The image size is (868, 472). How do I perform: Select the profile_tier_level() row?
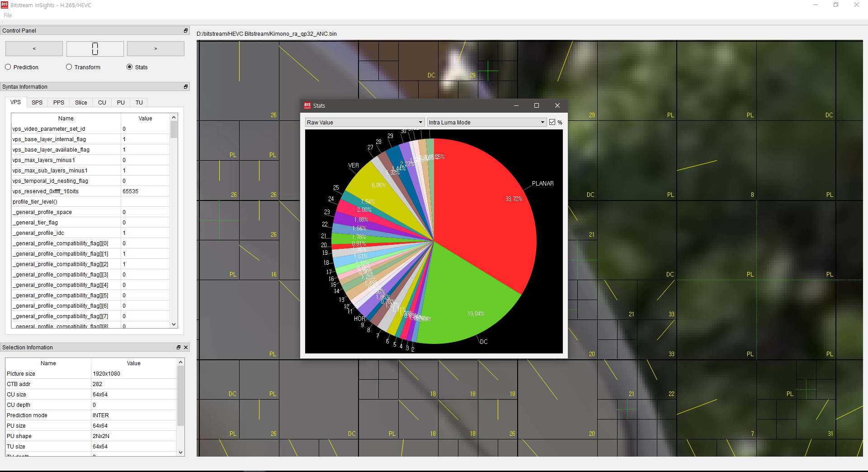click(90, 202)
